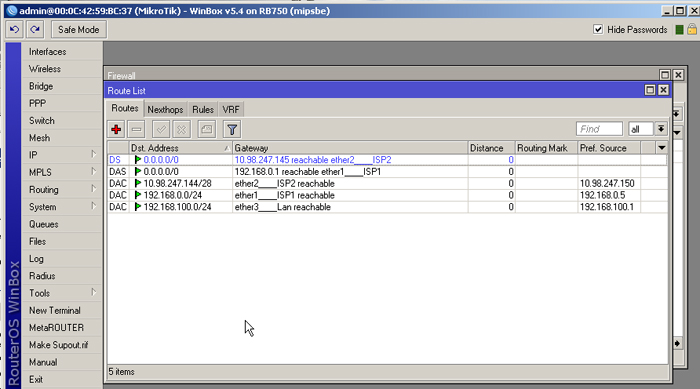Switch to the VRF tab
700x389 pixels.
point(231,109)
